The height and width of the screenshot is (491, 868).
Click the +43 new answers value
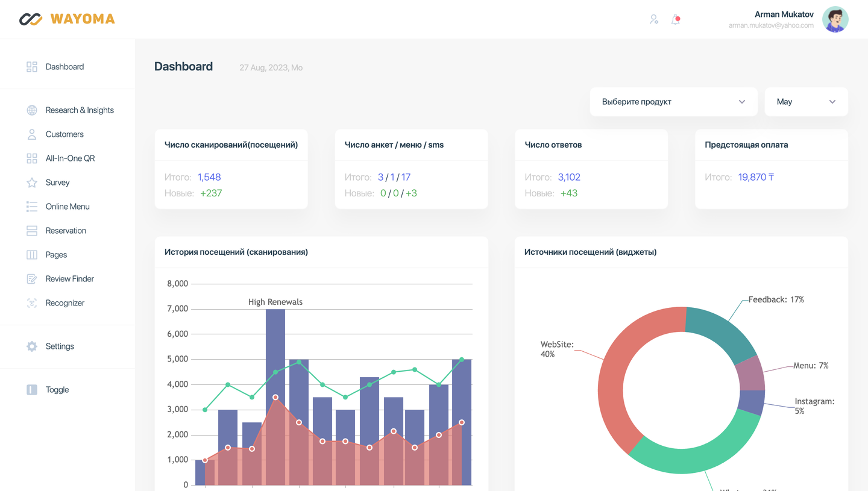pyautogui.click(x=569, y=193)
